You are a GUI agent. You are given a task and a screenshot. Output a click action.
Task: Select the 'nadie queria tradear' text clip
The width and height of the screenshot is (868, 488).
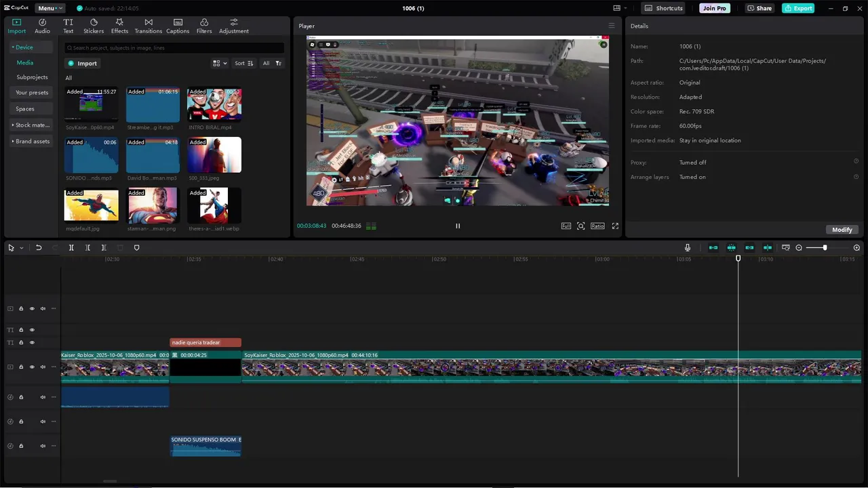(x=205, y=342)
